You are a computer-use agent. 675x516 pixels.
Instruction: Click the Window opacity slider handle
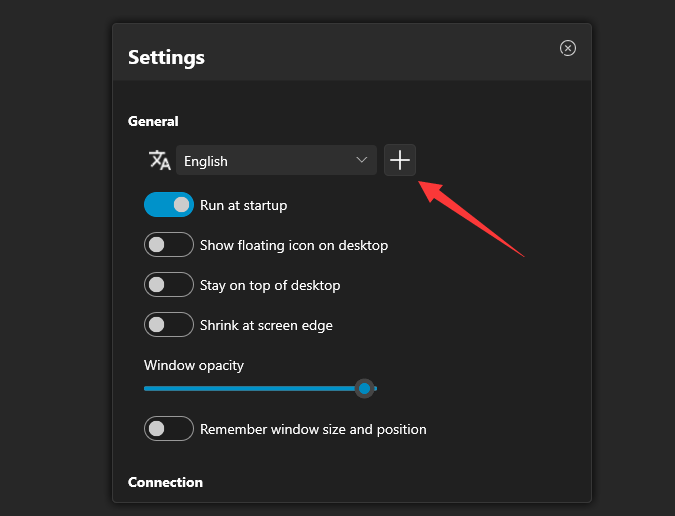365,389
